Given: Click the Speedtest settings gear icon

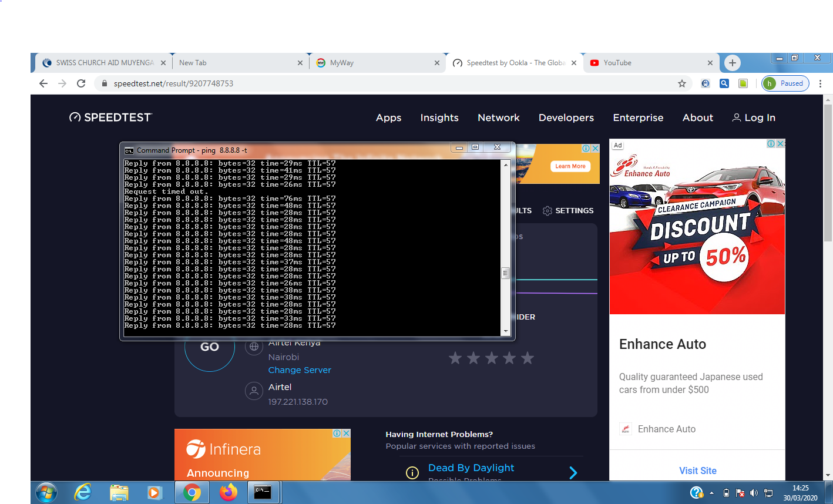Looking at the screenshot, I should (548, 211).
